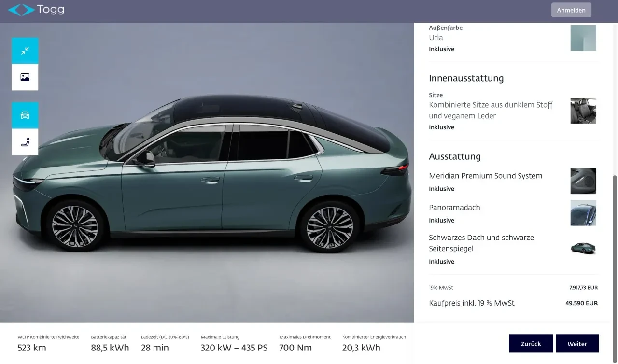The width and height of the screenshot is (618, 364).
Task: Click the collapse fullscreen arrows icon
Action: click(x=25, y=51)
